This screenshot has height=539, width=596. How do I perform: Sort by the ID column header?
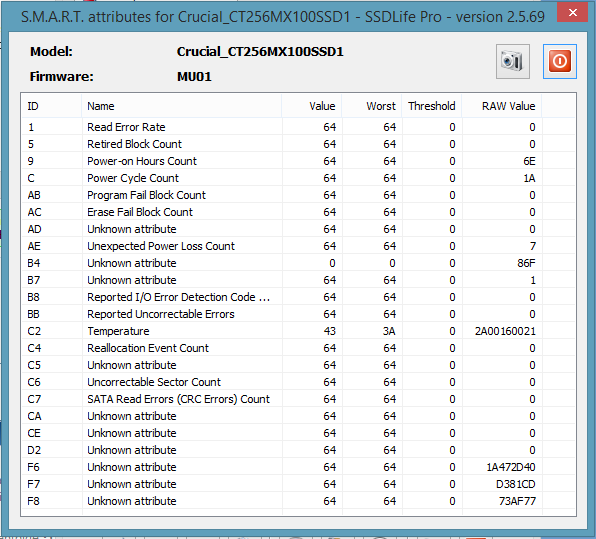click(51, 106)
